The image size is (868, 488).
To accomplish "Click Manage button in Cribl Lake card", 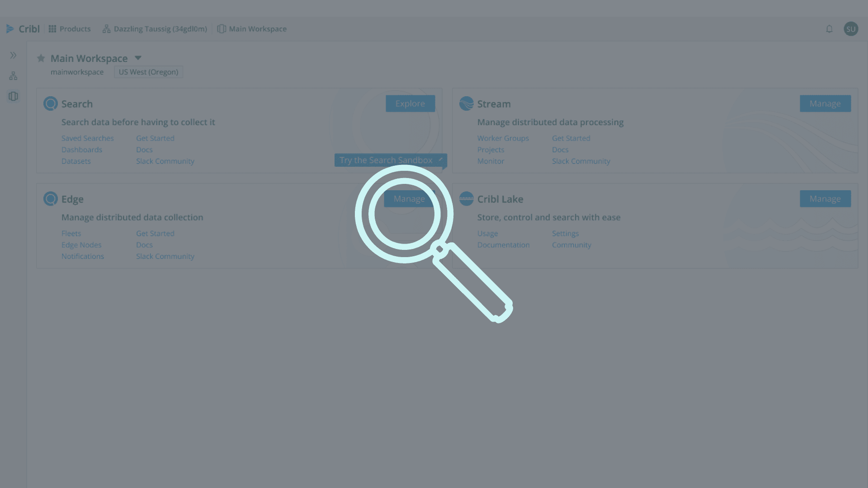I will [825, 199].
